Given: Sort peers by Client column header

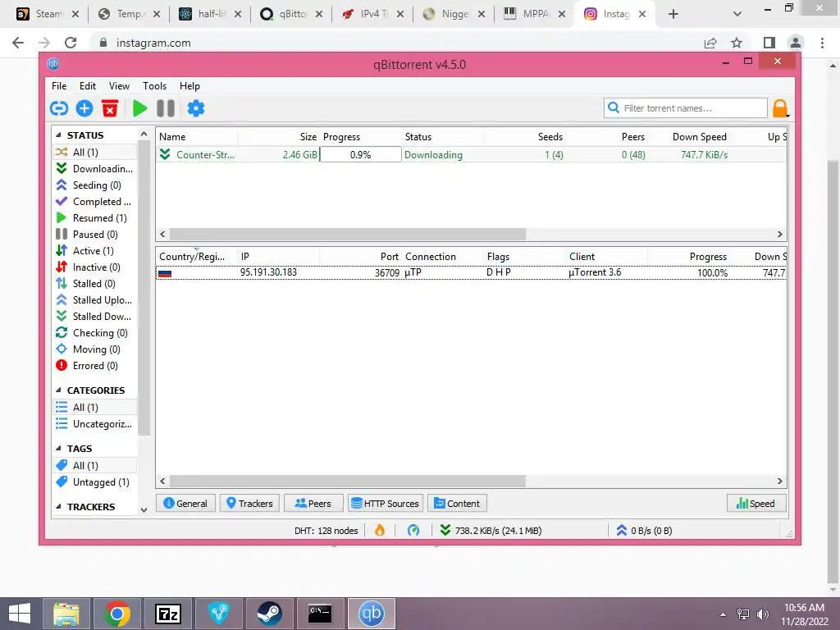Looking at the screenshot, I should click(606, 257).
